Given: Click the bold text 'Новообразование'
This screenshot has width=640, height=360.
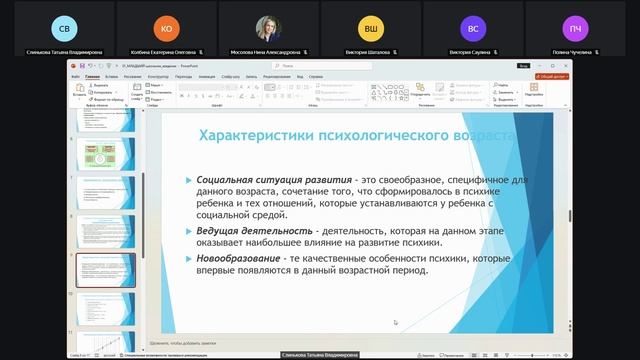Looking at the screenshot, I should [x=238, y=258].
